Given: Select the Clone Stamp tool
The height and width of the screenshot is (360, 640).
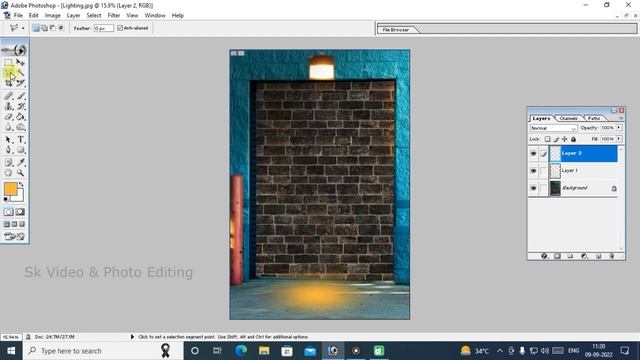Looking at the screenshot, I should 8,107.
